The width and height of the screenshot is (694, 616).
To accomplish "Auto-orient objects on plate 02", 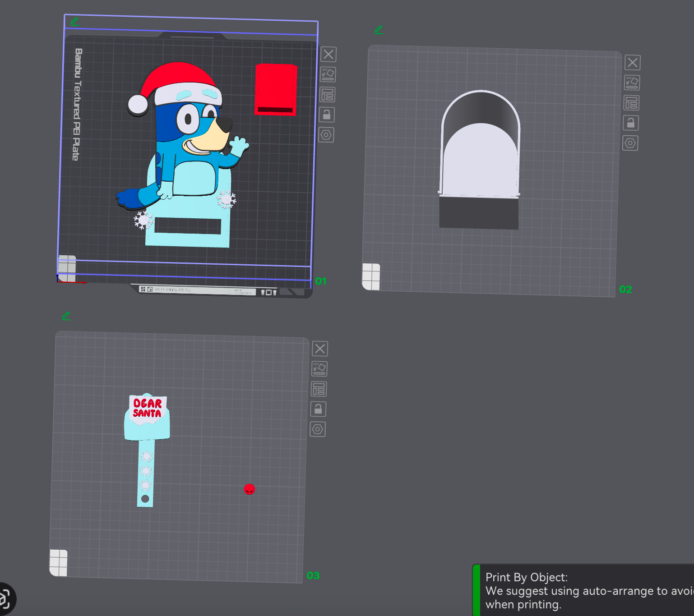I will coord(632,83).
